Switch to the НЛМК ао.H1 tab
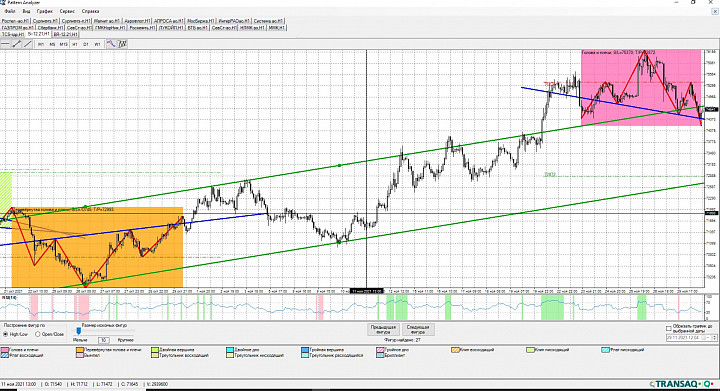The width and height of the screenshot is (720, 391). [253, 28]
